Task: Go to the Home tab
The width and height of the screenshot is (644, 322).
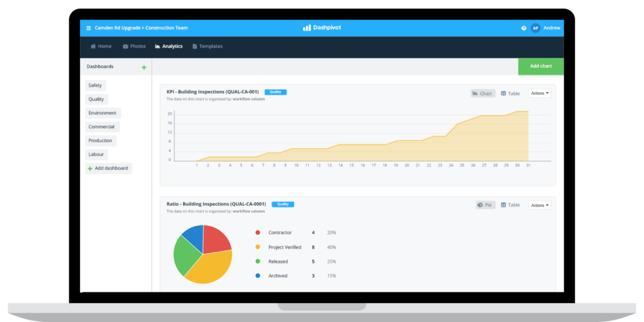Action: point(101,47)
